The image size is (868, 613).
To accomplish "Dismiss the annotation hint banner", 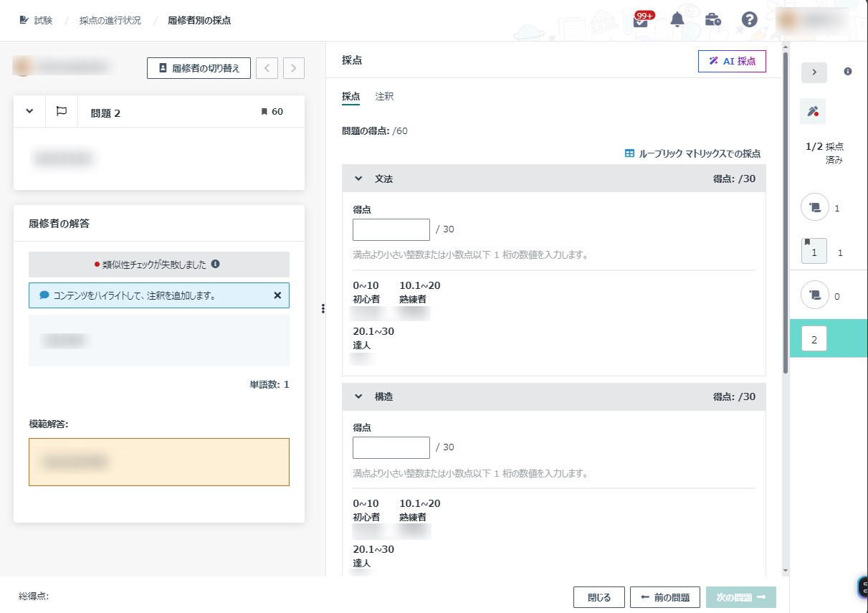I will tap(277, 295).
